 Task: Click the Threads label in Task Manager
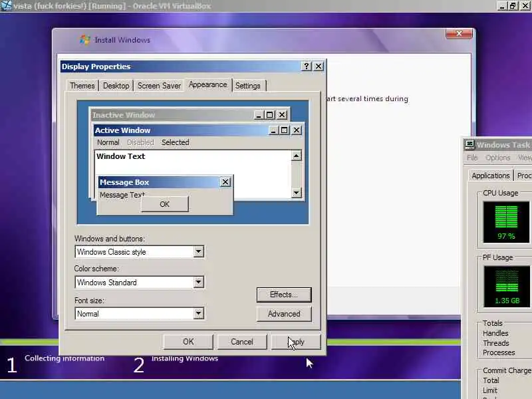point(495,343)
